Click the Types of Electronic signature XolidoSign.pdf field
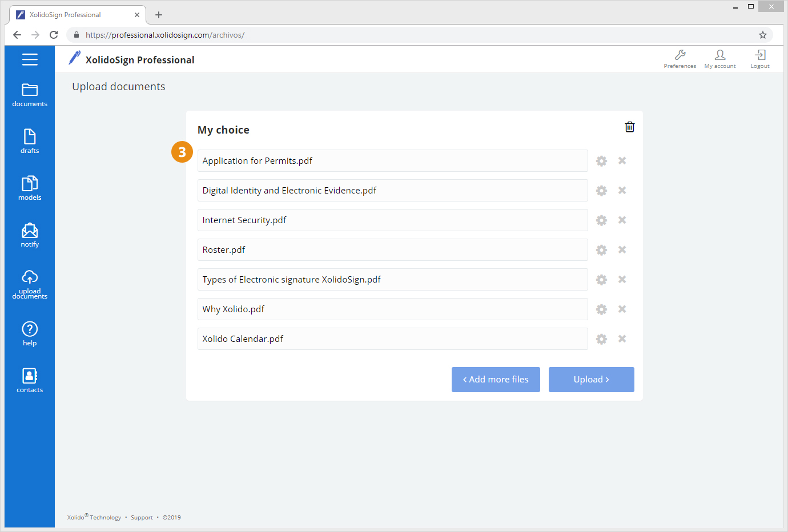 point(393,280)
